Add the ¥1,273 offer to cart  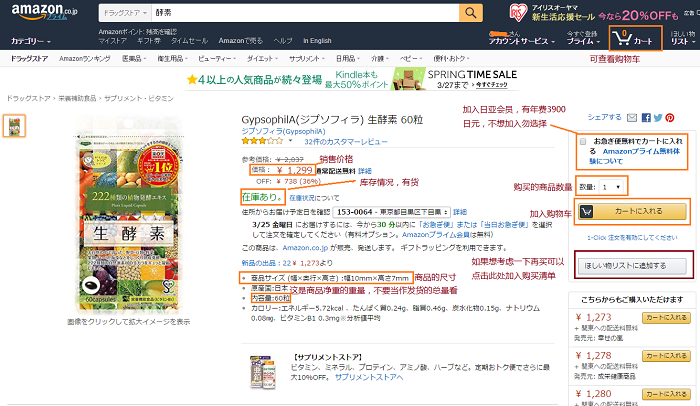coord(667,318)
